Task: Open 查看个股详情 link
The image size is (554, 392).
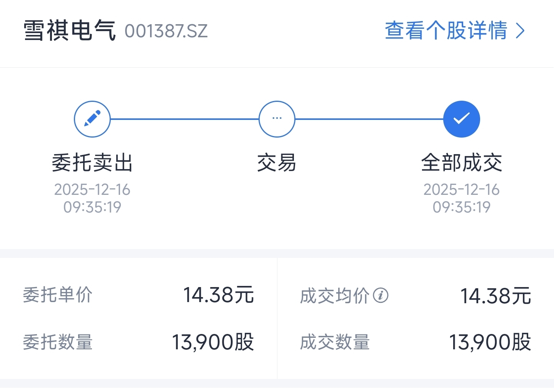Action: [x=446, y=31]
